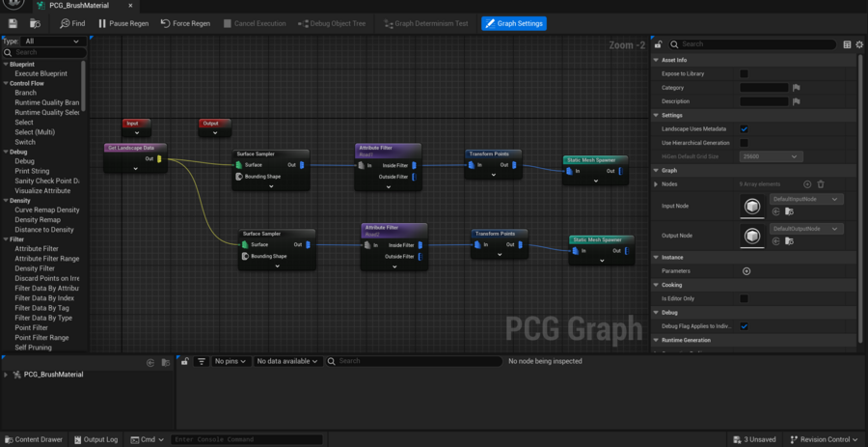Collapse the Cooking section

point(656,285)
